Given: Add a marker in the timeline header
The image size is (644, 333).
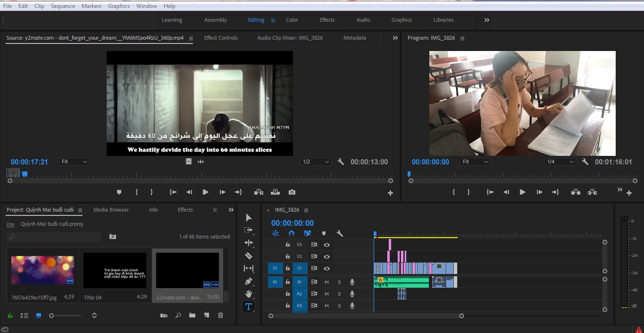Looking at the screenshot, I should [x=324, y=233].
